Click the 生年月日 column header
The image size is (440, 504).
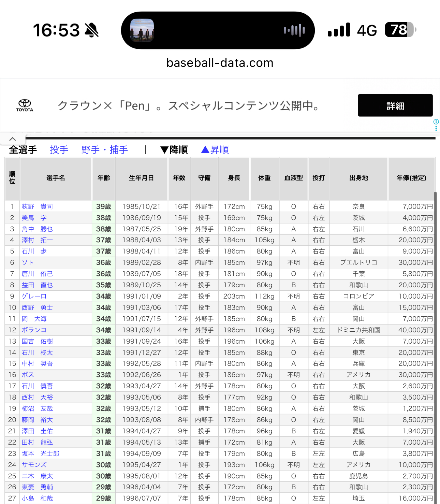point(142,178)
